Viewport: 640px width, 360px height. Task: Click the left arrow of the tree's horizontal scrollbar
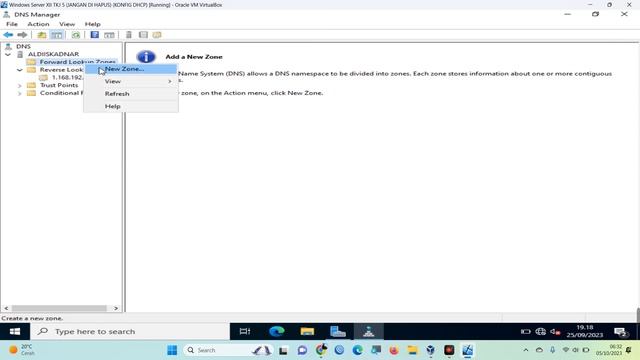coord(6,309)
